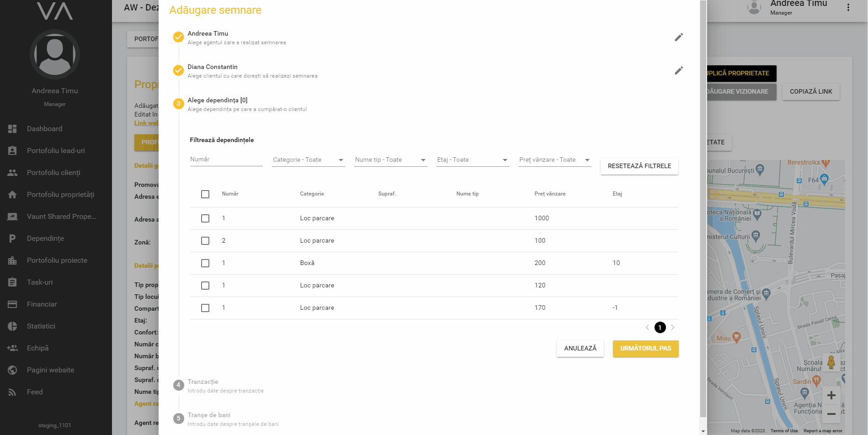Open the Categorie - Toate dropdown

[308, 160]
